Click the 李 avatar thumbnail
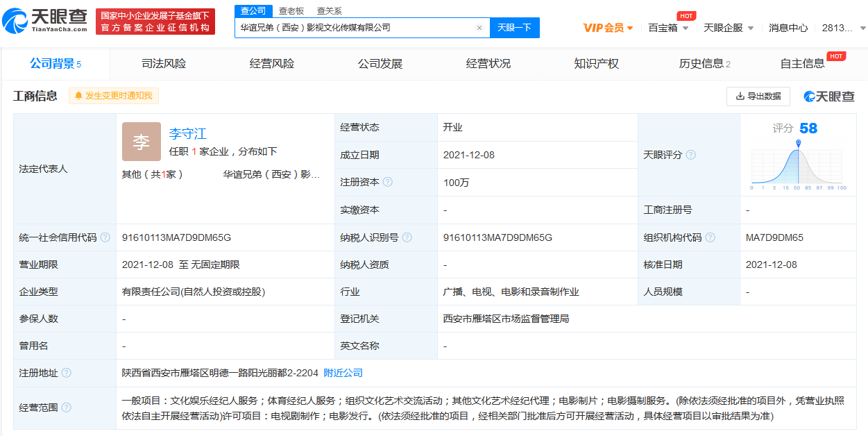Screen dimensions: 868x436 pyautogui.click(x=141, y=142)
